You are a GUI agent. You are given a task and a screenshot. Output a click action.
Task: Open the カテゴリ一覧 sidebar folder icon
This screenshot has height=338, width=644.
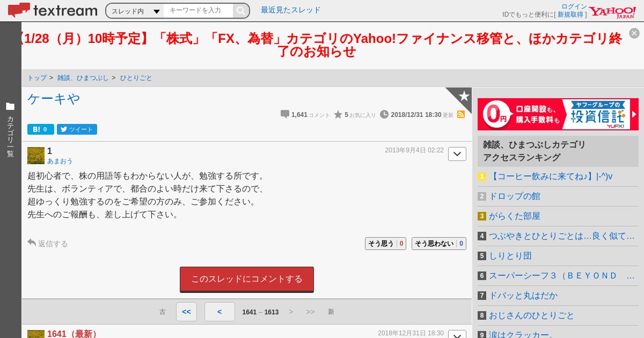[x=10, y=106]
